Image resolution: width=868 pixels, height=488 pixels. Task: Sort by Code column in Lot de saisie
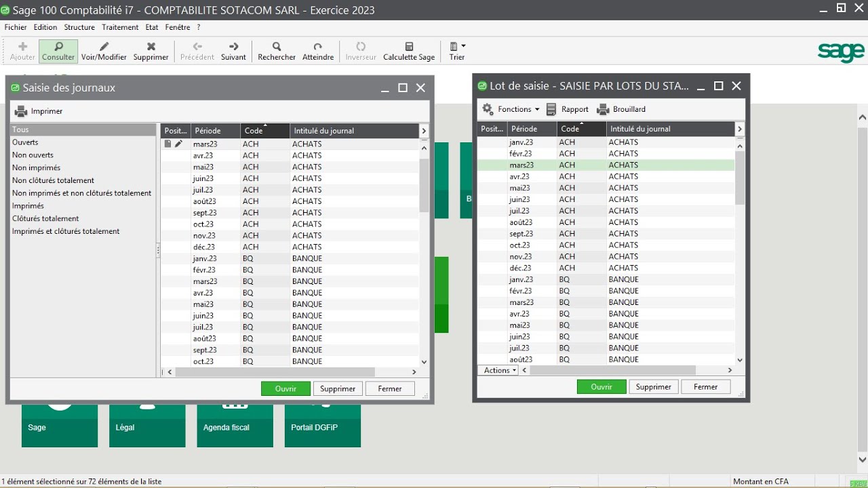pyautogui.click(x=582, y=129)
